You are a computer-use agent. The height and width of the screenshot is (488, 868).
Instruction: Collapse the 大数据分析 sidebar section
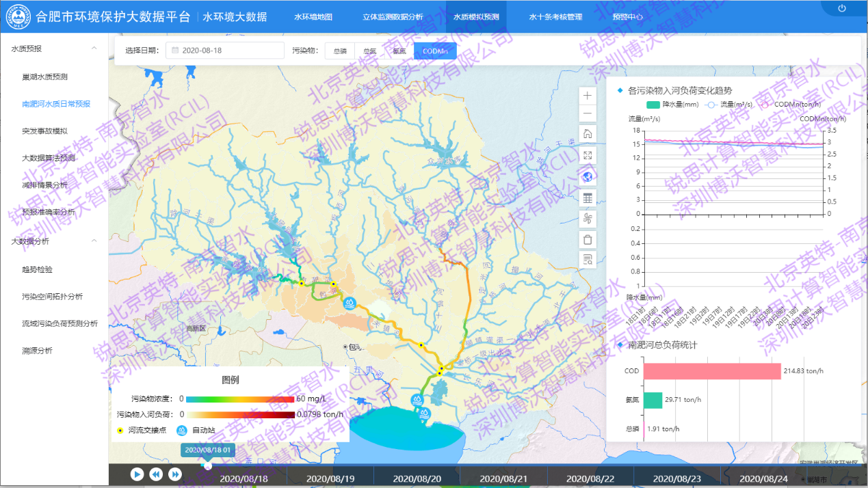tap(94, 241)
